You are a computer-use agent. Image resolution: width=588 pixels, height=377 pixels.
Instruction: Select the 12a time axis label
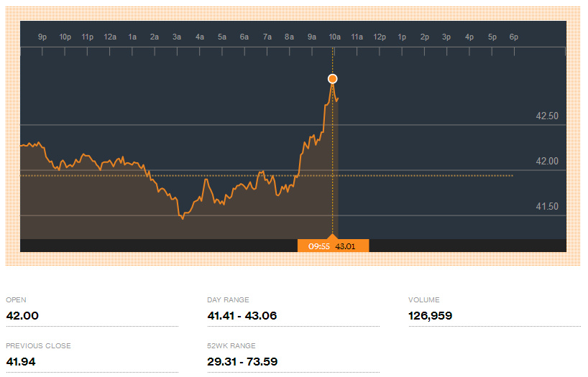110,37
